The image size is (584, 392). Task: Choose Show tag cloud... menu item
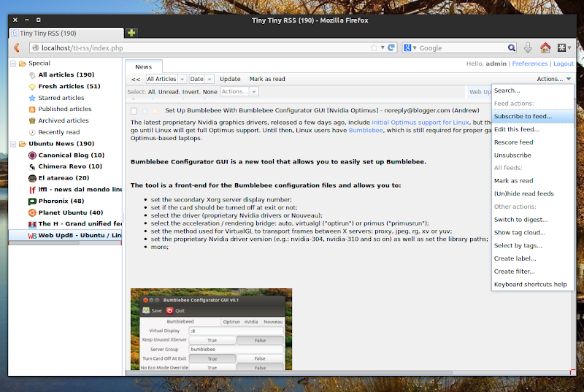pyautogui.click(x=532, y=233)
